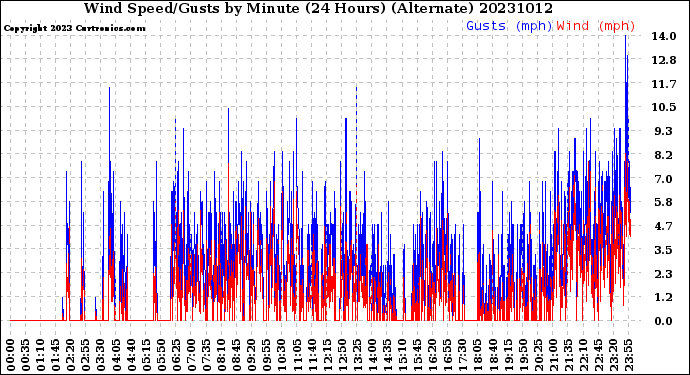
Task: Click the 13:25 time axis label
Action: tap(356, 355)
